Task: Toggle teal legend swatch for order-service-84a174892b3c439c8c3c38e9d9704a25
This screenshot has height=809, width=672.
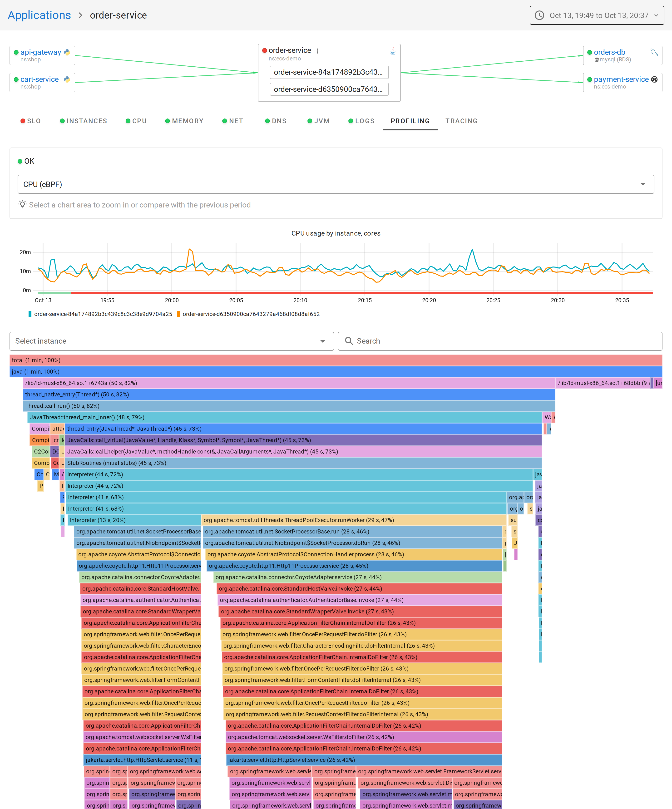Action: [30, 314]
